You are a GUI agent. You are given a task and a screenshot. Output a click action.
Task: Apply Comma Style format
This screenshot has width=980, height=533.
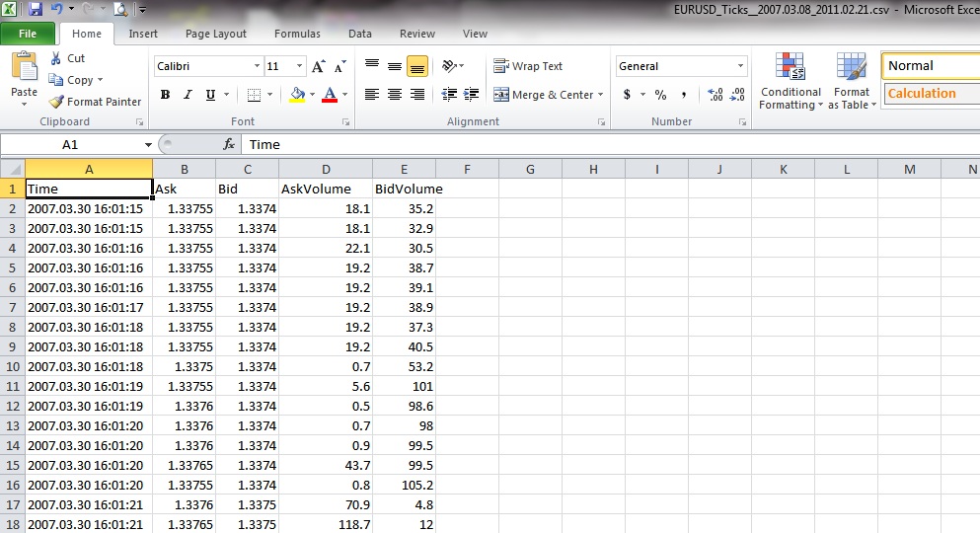pyautogui.click(x=684, y=95)
